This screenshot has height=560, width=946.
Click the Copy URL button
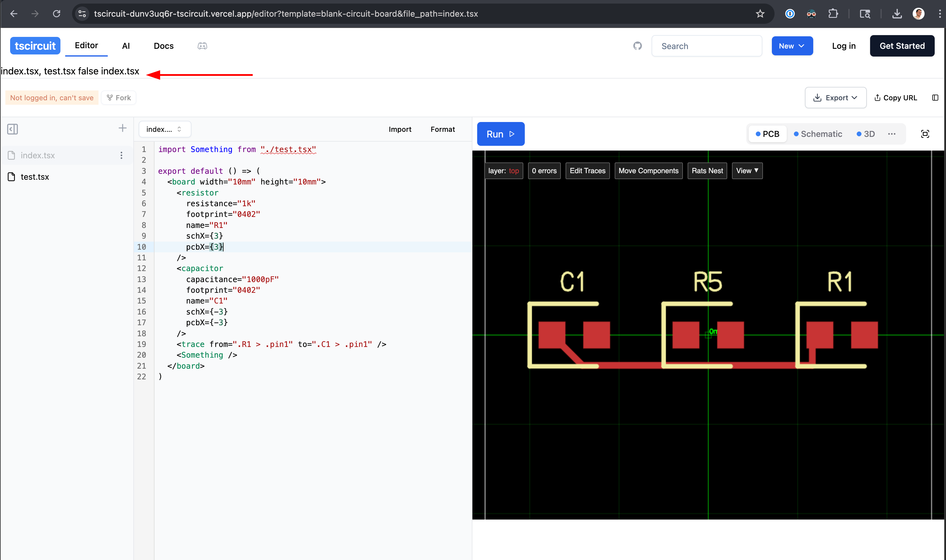pyautogui.click(x=895, y=98)
